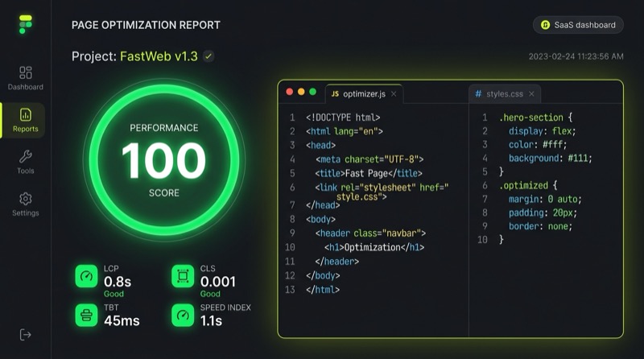The height and width of the screenshot is (359, 644).
Task: Click the closing </html> line
Action: pyautogui.click(x=323, y=290)
